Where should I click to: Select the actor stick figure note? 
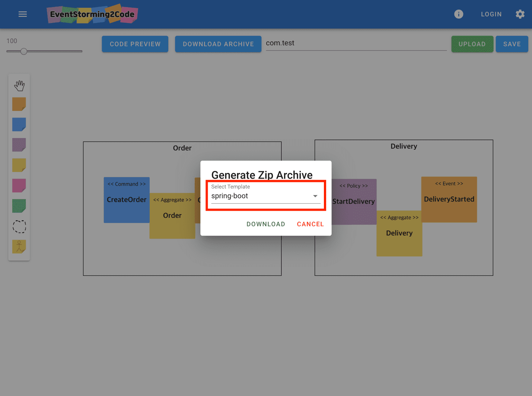click(19, 246)
